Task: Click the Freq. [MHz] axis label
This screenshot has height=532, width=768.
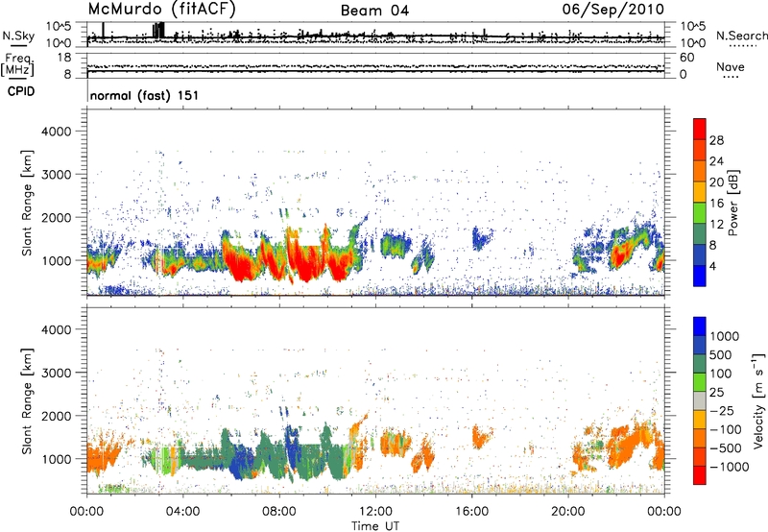Action: tap(17, 65)
